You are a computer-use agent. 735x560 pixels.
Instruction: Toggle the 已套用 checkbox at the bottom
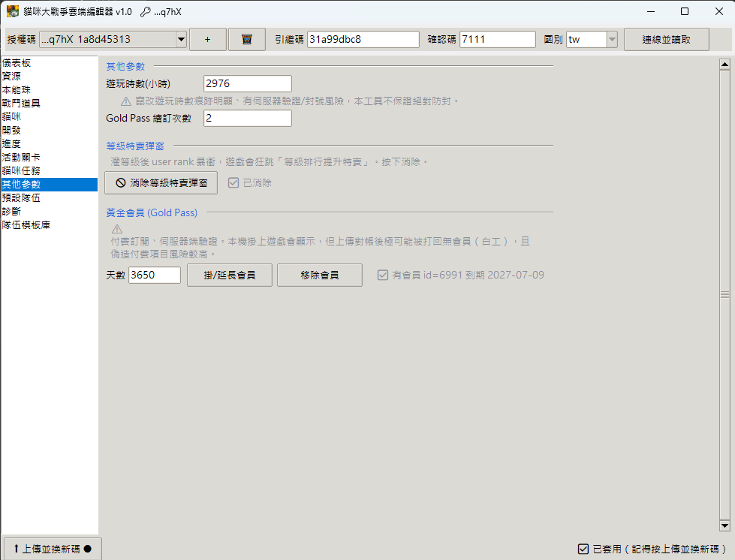pos(583,549)
